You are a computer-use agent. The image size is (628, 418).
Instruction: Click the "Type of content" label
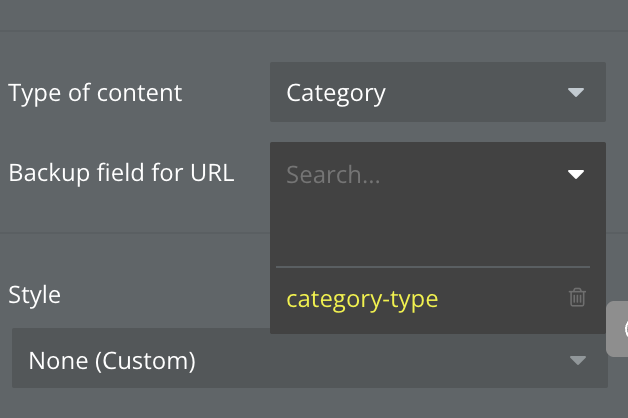tap(95, 93)
